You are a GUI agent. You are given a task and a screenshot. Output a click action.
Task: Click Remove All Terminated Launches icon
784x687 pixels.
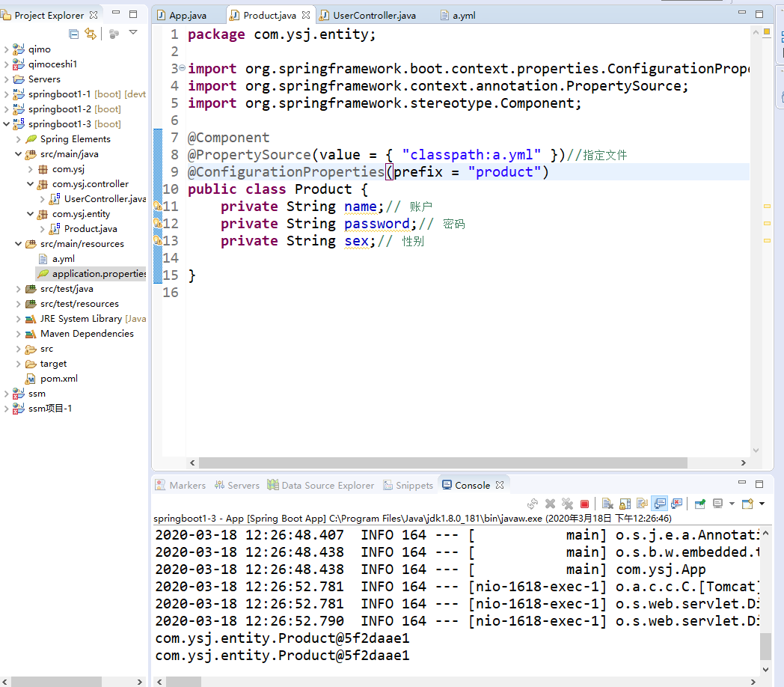click(567, 504)
